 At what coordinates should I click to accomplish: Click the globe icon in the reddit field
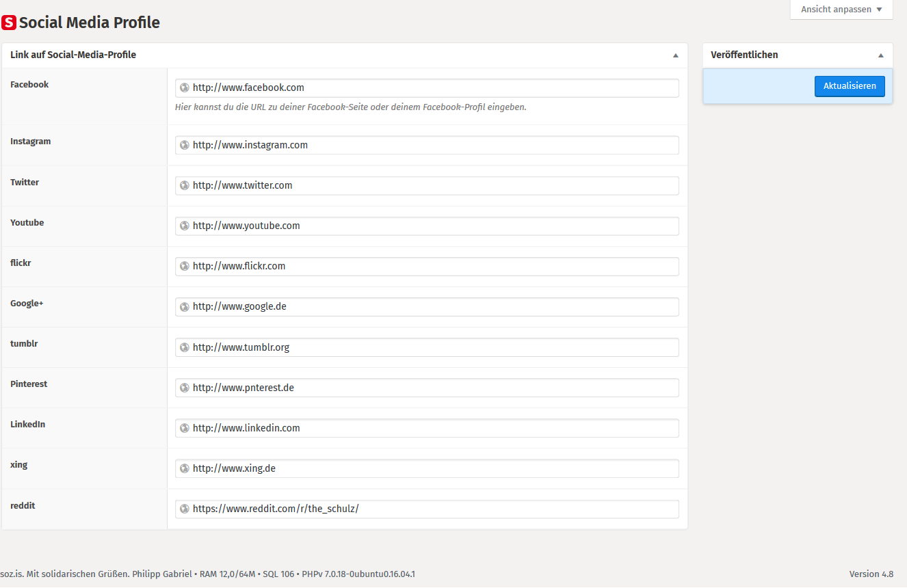pyautogui.click(x=184, y=509)
